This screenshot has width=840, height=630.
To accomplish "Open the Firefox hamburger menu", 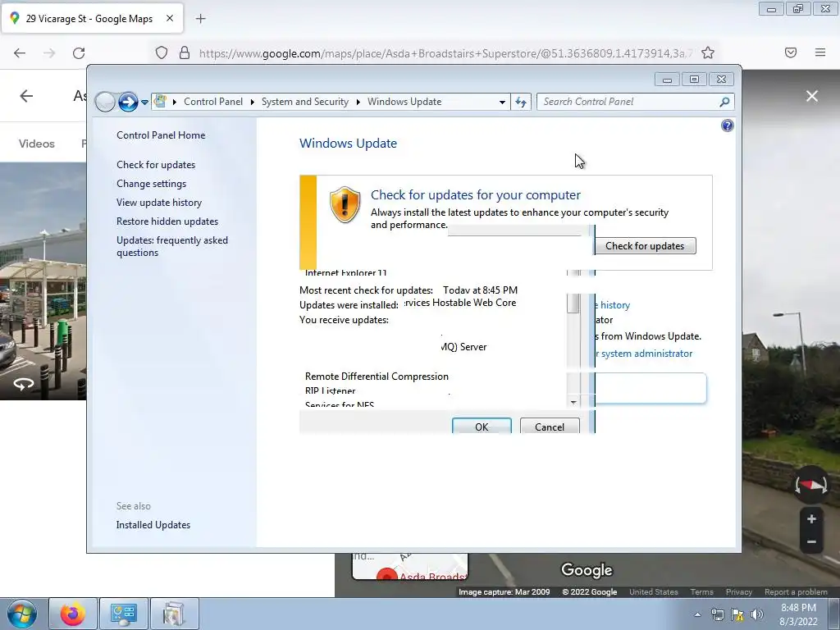I will tap(820, 52).
